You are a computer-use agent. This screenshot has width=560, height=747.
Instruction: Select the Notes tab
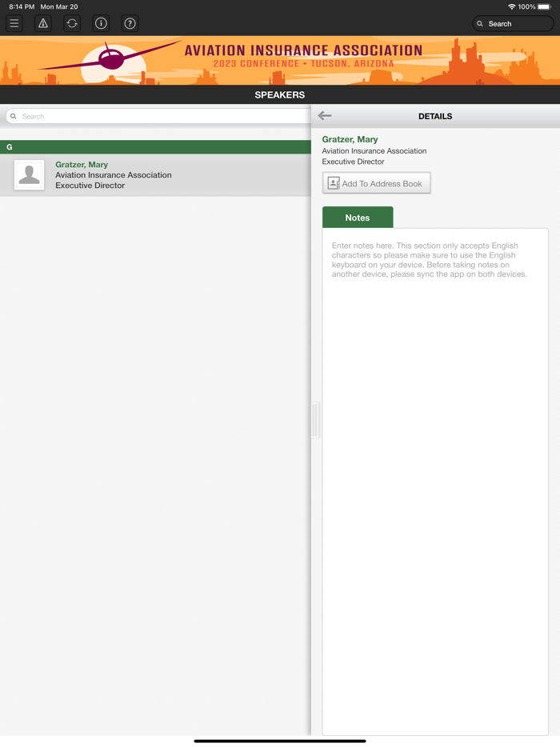(x=358, y=218)
